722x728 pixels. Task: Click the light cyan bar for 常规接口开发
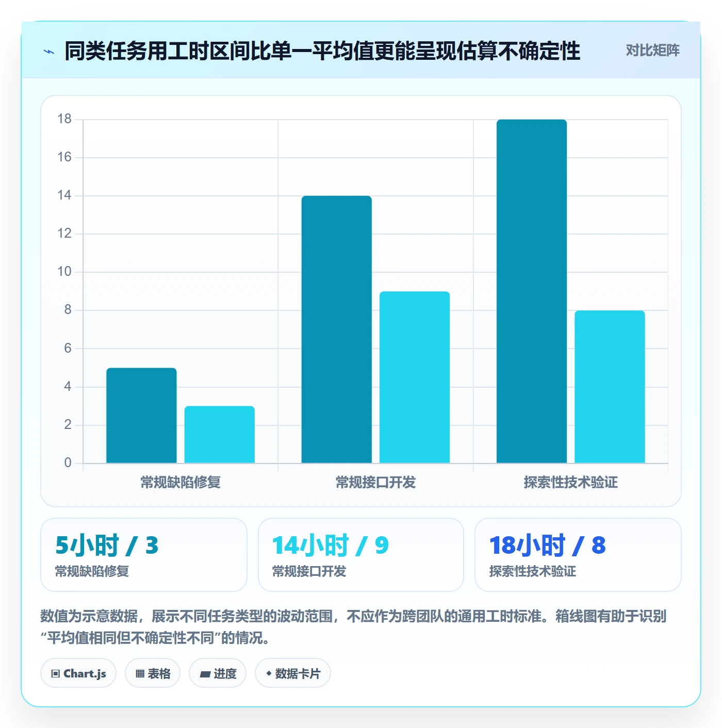pos(415,377)
